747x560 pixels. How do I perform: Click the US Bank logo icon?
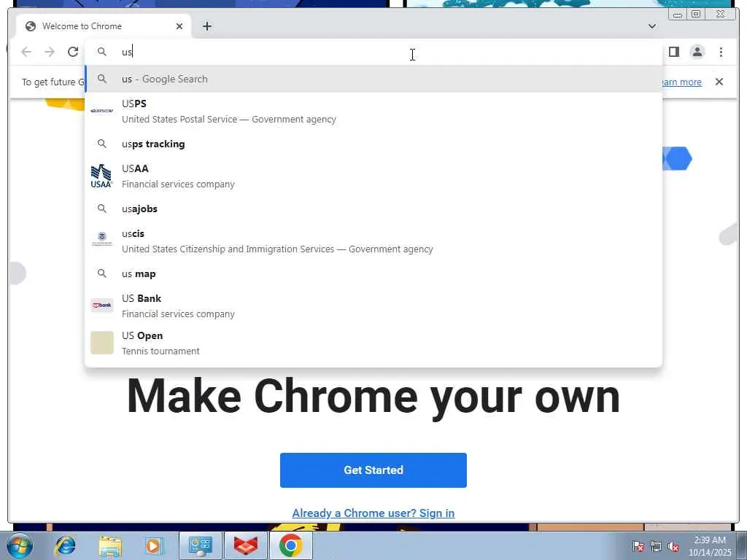102,306
